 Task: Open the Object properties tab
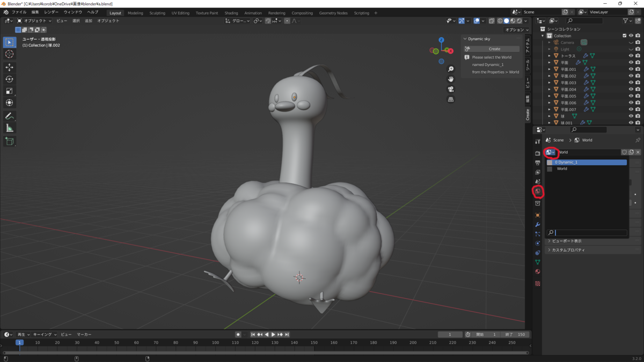pyautogui.click(x=537, y=215)
